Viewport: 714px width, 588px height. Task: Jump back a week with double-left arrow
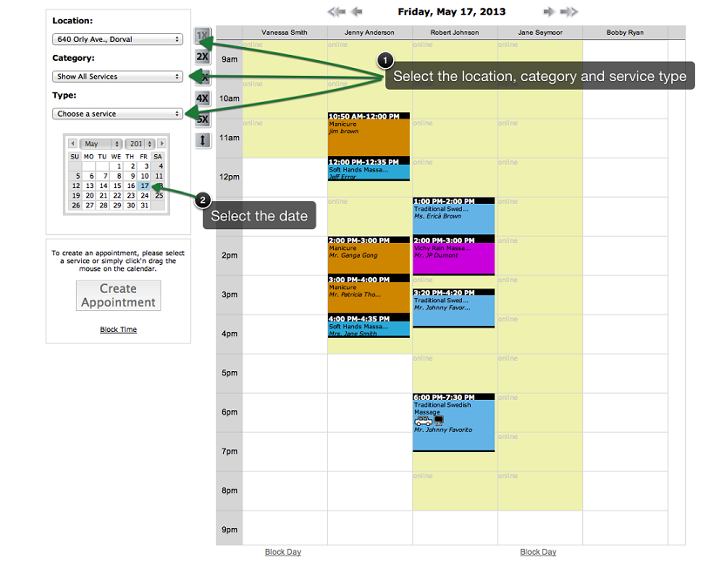(337, 12)
